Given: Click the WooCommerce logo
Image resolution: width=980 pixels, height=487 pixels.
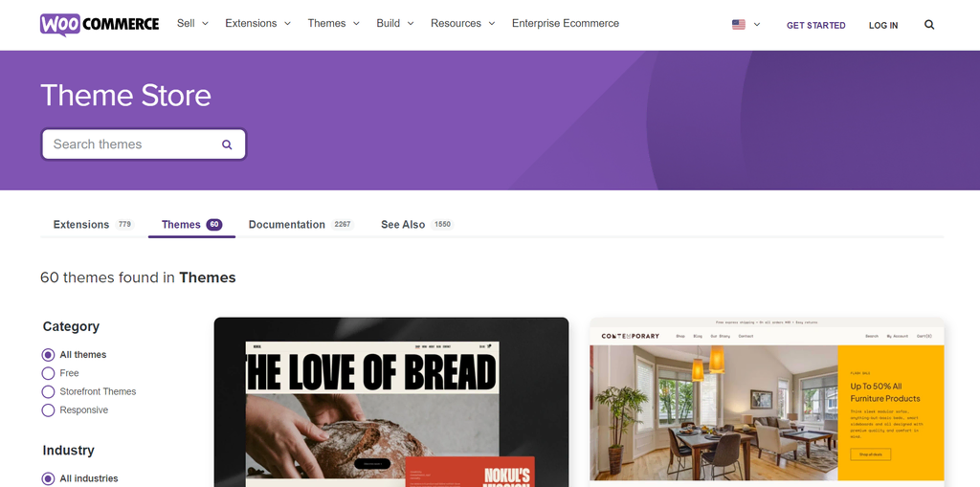Looking at the screenshot, I should click(100, 24).
